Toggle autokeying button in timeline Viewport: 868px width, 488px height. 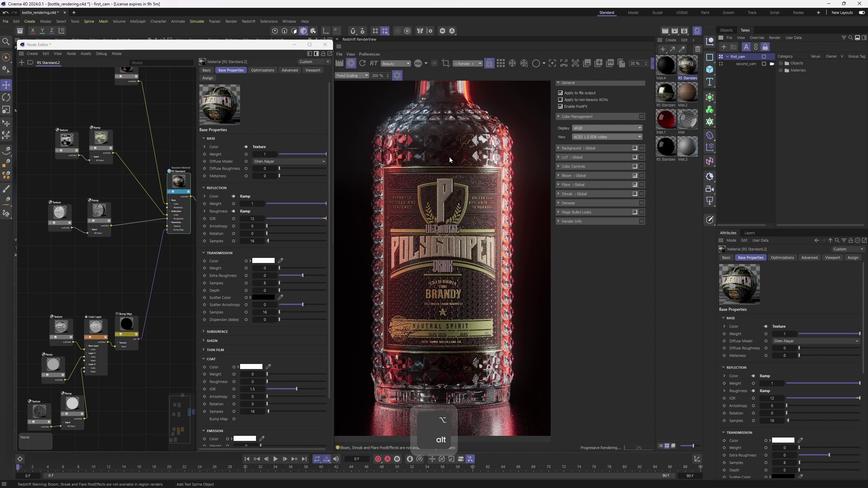pos(388,459)
